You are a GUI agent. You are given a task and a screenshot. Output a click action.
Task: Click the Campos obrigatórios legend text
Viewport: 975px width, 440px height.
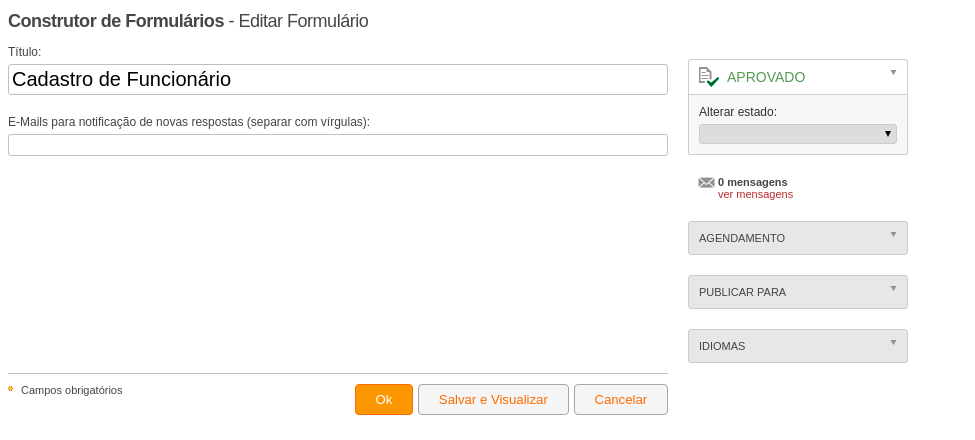[72, 390]
